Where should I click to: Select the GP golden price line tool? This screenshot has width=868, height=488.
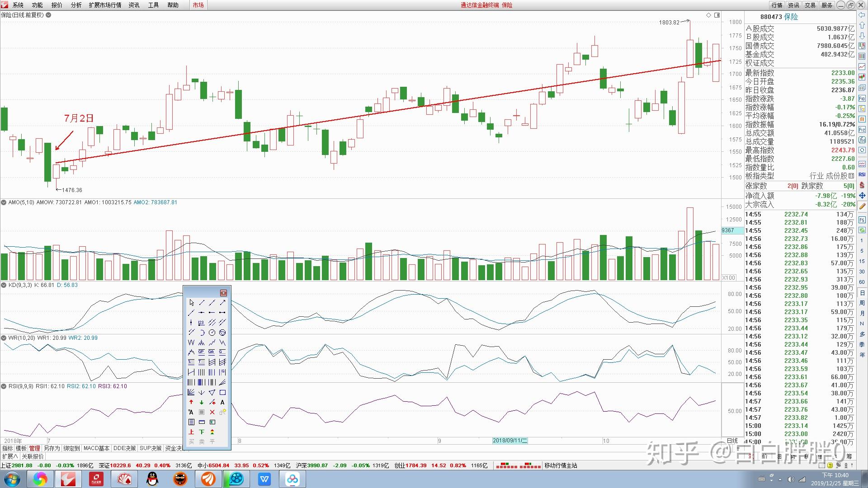click(201, 352)
